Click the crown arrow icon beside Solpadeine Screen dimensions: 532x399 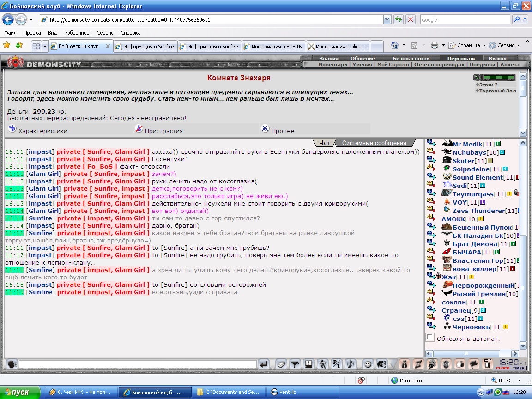[x=431, y=168]
